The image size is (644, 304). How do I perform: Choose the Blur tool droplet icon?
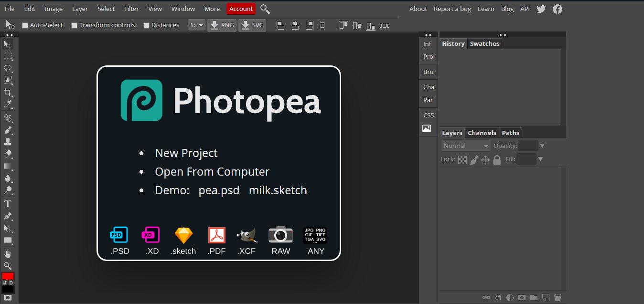(x=8, y=178)
